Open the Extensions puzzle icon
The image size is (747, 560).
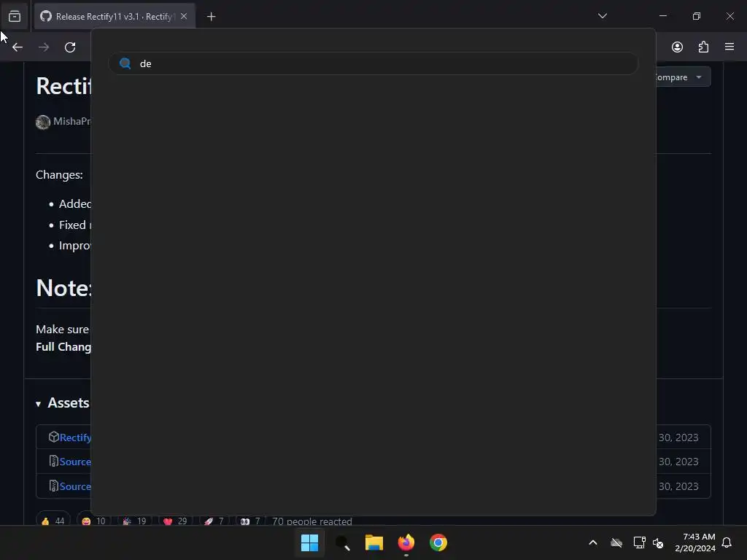tap(703, 47)
